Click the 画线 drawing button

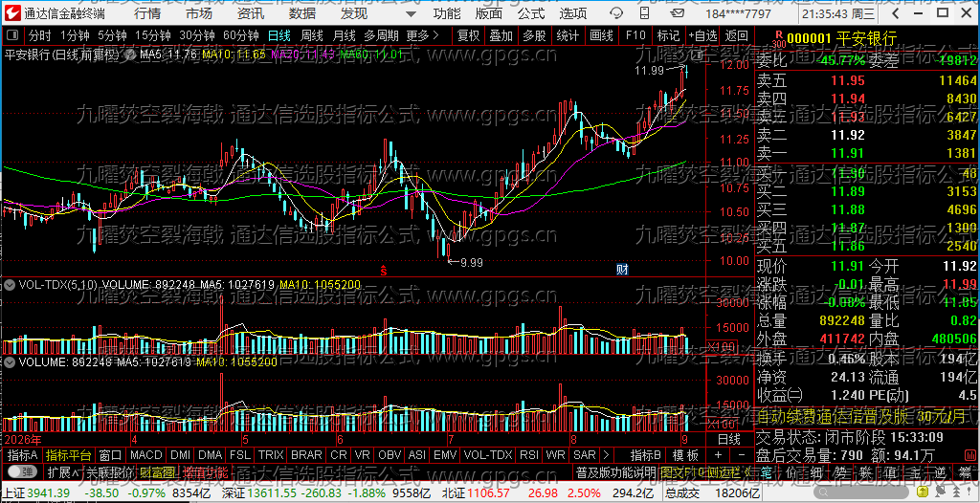click(x=601, y=36)
